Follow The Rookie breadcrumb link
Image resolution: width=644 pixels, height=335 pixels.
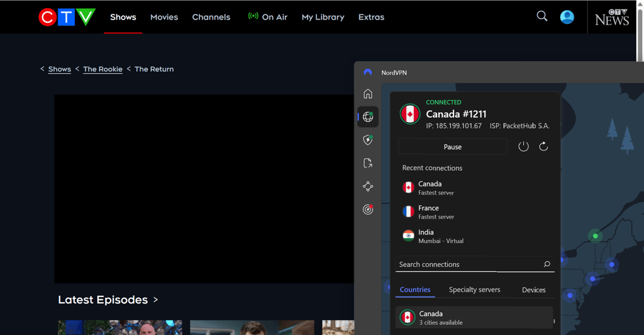pyautogui.click(x=103, y=69)
